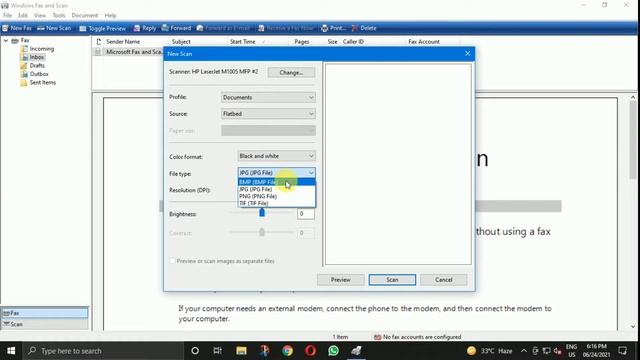Open the View menu
Viewport: 640px width, 360px height.
point(40,16)
